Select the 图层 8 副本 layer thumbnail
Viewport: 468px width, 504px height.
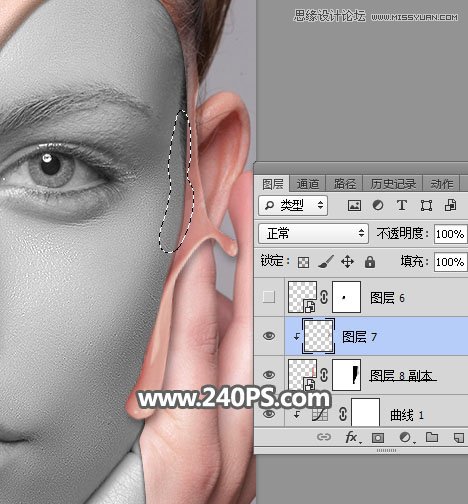(x=302, y=375)
